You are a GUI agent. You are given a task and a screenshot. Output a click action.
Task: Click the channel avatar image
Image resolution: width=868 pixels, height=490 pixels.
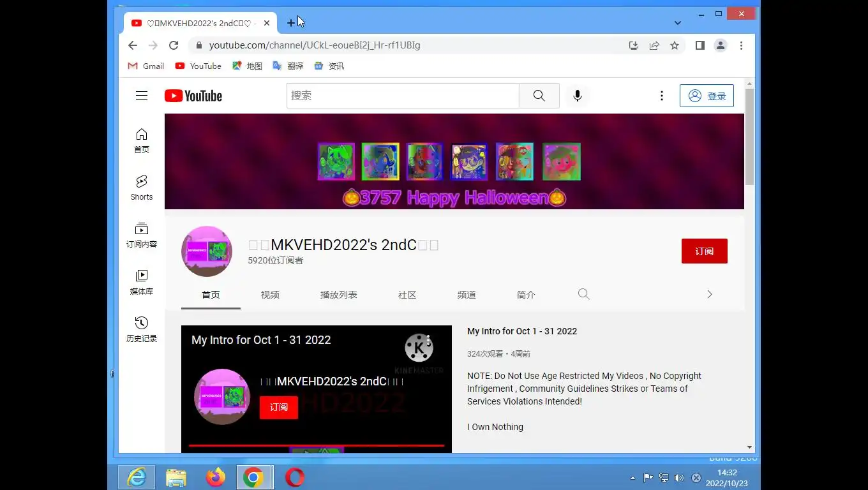tap(207, 251)
